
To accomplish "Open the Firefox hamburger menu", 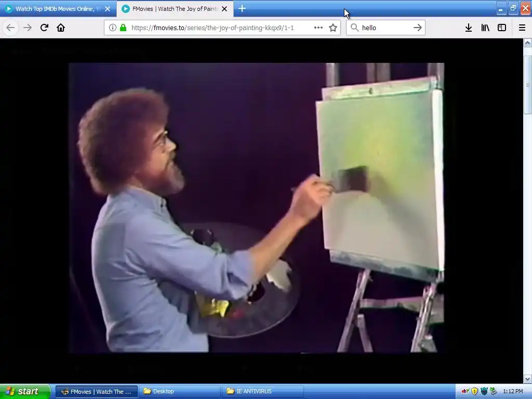I will pyautogui.click(x=522, y=28).
